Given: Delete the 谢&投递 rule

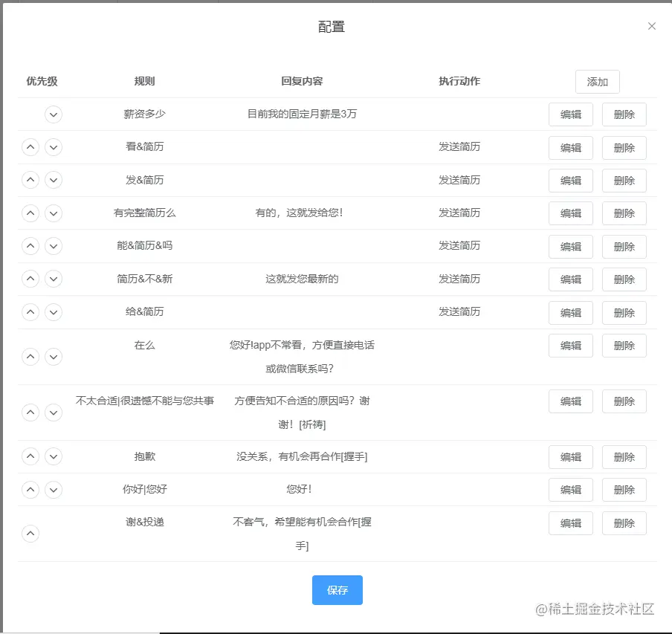Looking at the screenshot, I should (624, 523).
